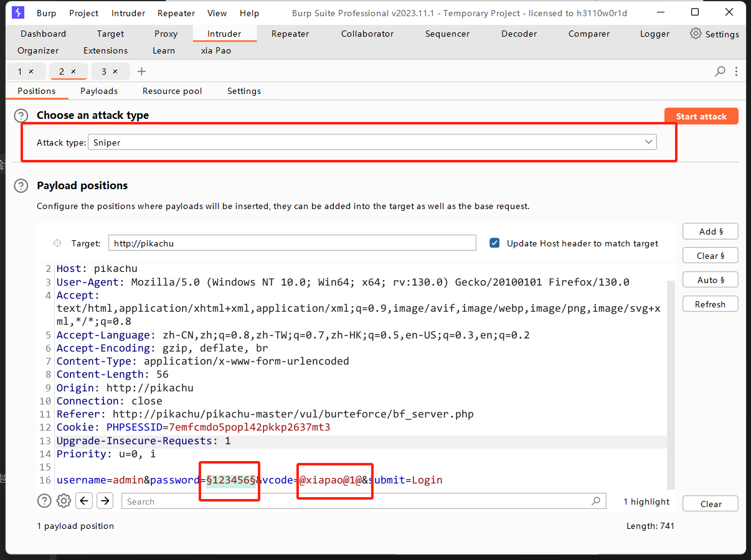751x560 pixels.
Task: Open the Project menu
Action: [84, 13]
